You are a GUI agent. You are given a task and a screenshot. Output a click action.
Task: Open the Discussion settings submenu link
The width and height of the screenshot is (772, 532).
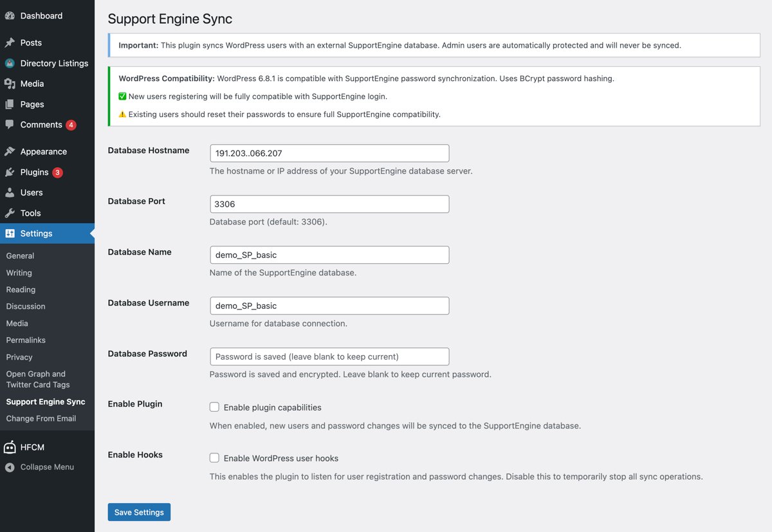[26, 306]
